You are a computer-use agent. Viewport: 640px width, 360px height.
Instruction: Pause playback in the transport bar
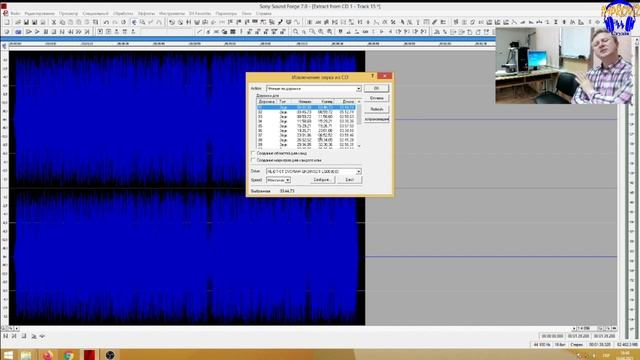(46, 31)
